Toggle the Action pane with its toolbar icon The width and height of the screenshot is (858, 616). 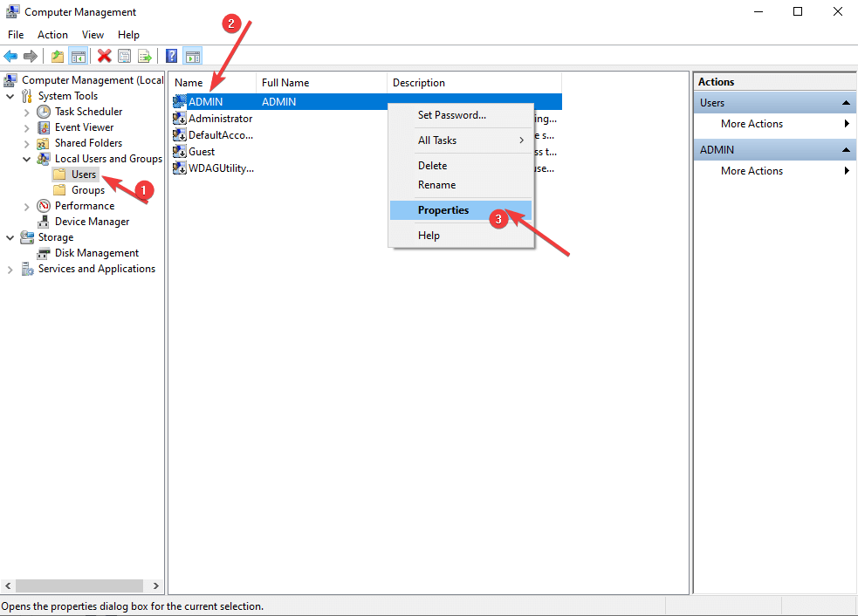192,56
